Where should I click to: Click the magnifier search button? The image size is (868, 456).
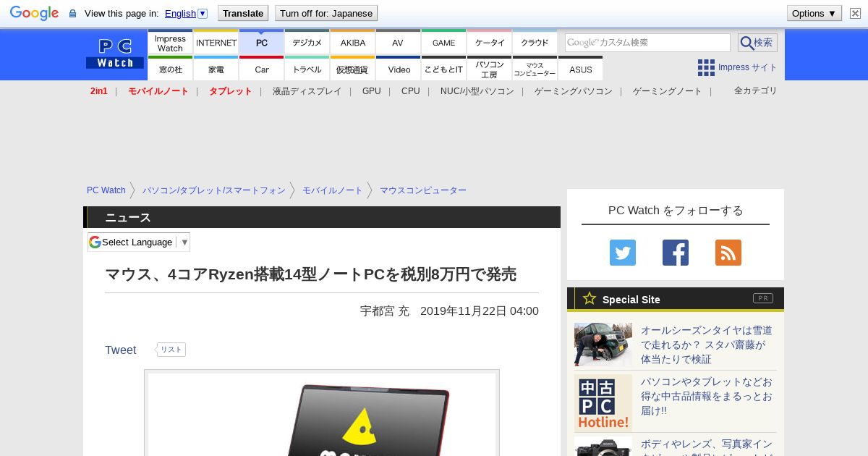757,43
